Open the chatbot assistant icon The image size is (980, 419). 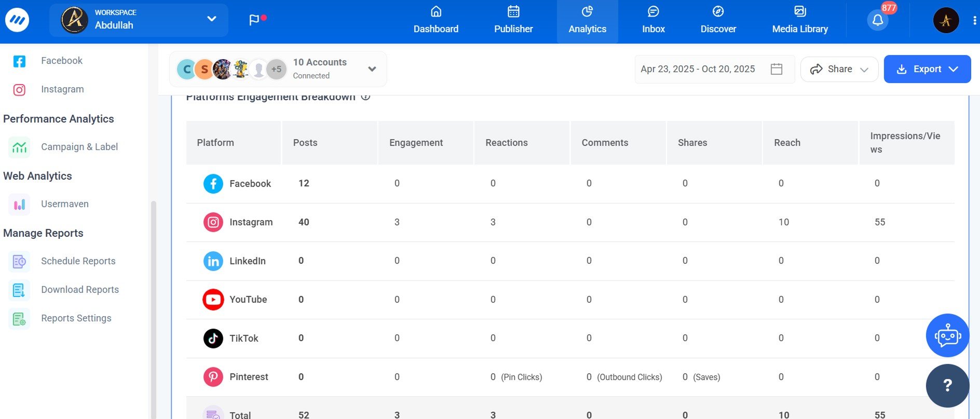click(947, 335)
